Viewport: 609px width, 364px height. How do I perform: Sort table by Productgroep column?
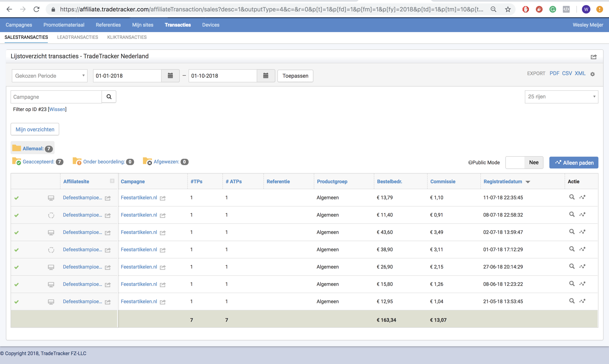coord(332,181)
